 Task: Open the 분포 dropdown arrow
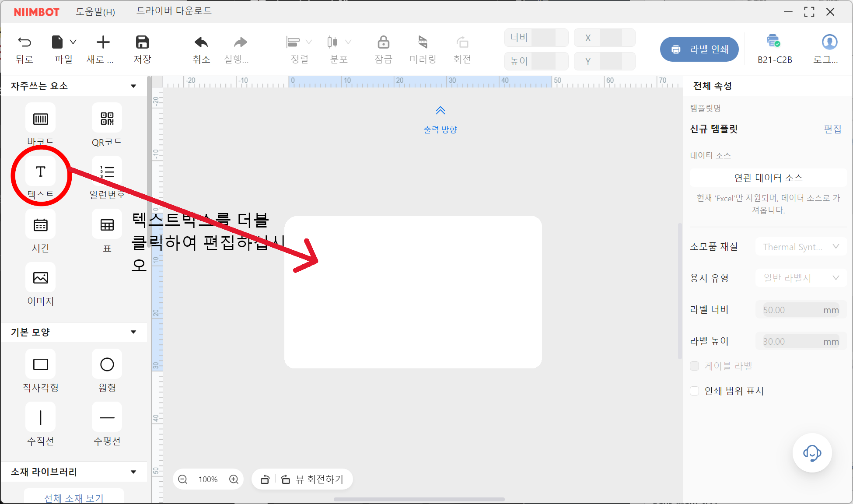click(348, 42)
